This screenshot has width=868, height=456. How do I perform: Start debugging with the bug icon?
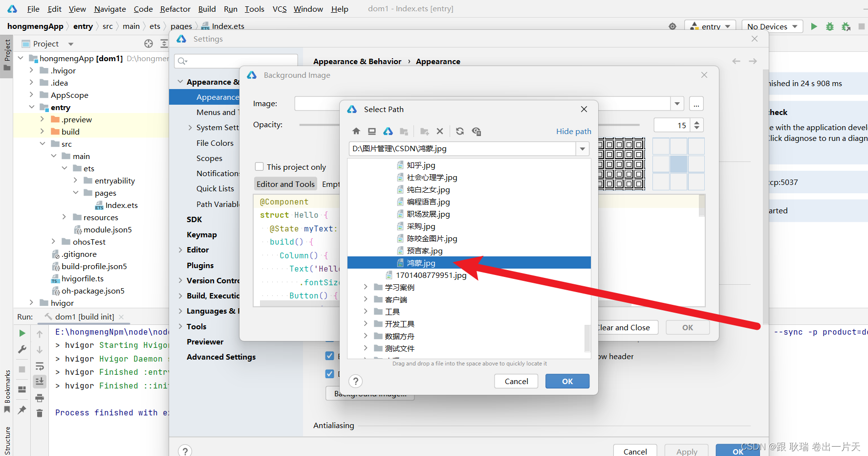830,26
